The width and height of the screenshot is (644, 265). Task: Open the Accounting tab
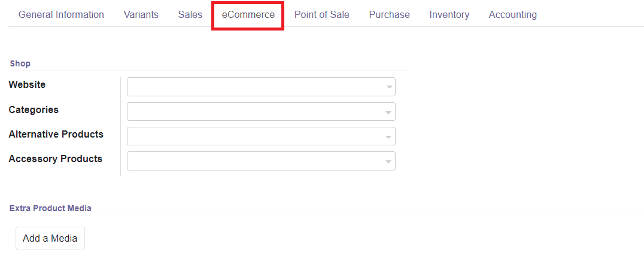coord(512,15)
